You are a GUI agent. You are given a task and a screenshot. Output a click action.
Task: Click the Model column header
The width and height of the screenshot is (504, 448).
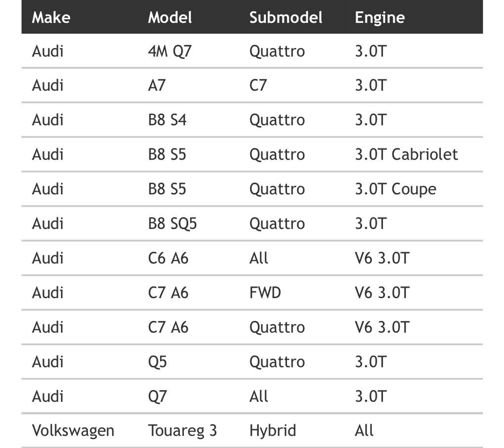[170, 17]
